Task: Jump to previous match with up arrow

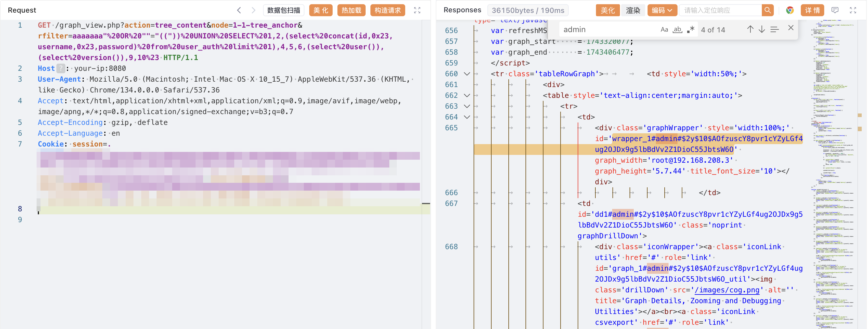Action: pyautogui.click(x=750, y=29)
